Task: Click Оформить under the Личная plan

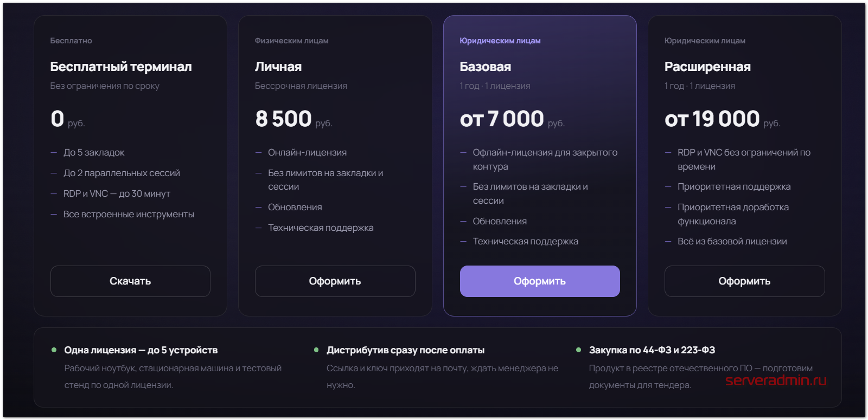Action: pos(335,281)
